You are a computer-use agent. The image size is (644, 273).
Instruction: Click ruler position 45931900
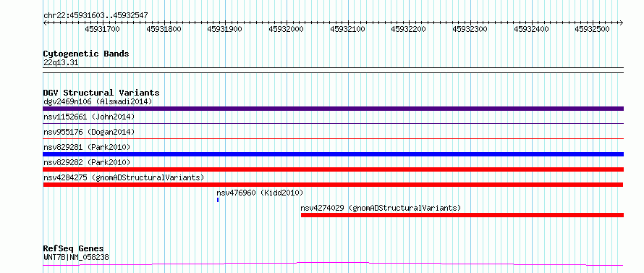click(x=225, y=29)
